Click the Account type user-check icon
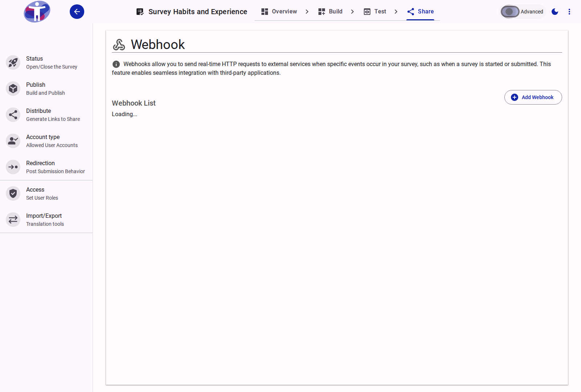This screenshot has width=581, height=392. pos(13,141)
